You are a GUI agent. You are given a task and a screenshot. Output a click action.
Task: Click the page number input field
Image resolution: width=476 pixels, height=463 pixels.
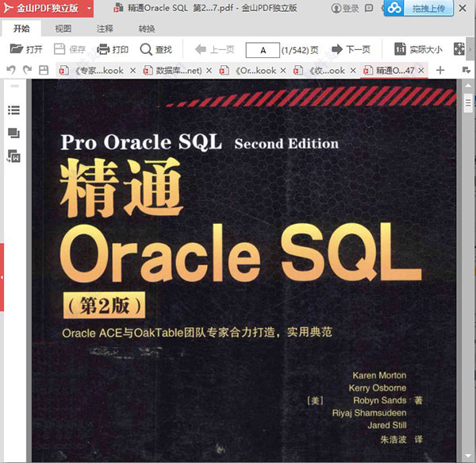(263, 50)
